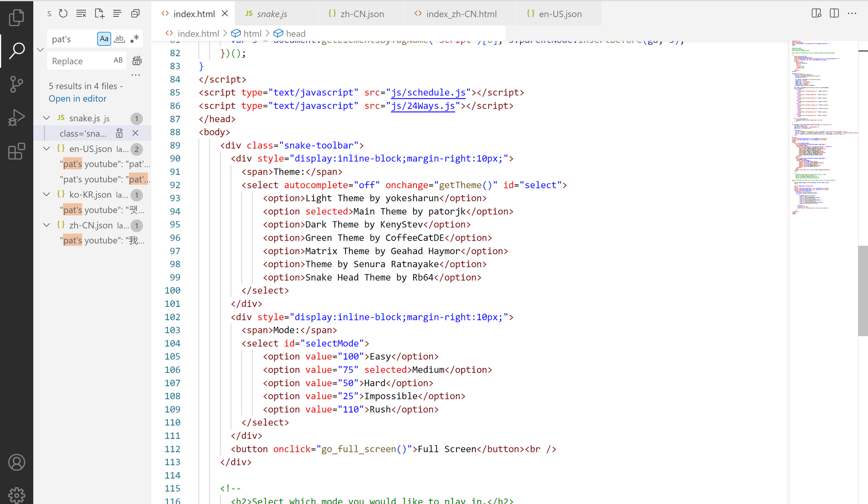Enable the Match Whole Word toggle
Screen dimensions: 868x504
[x=119, y=39]
